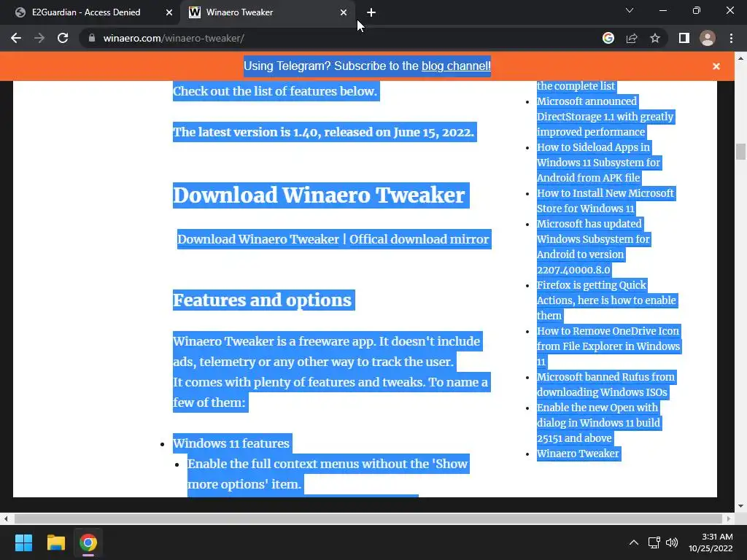Screen dimensions: 747x560
Task: Reload the Winaero Tweaker page
Action: point(63,38)
